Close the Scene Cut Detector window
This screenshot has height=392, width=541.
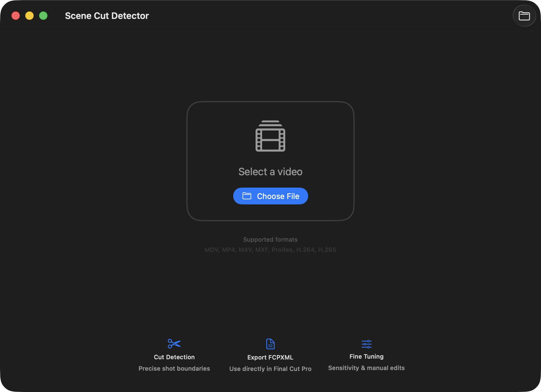16,16
